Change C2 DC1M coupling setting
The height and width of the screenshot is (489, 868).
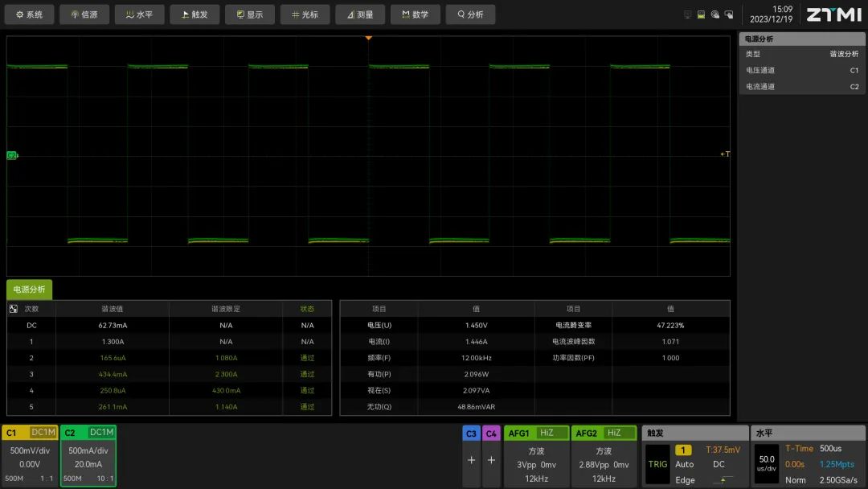pyautogui.click(x=101, y=433)
